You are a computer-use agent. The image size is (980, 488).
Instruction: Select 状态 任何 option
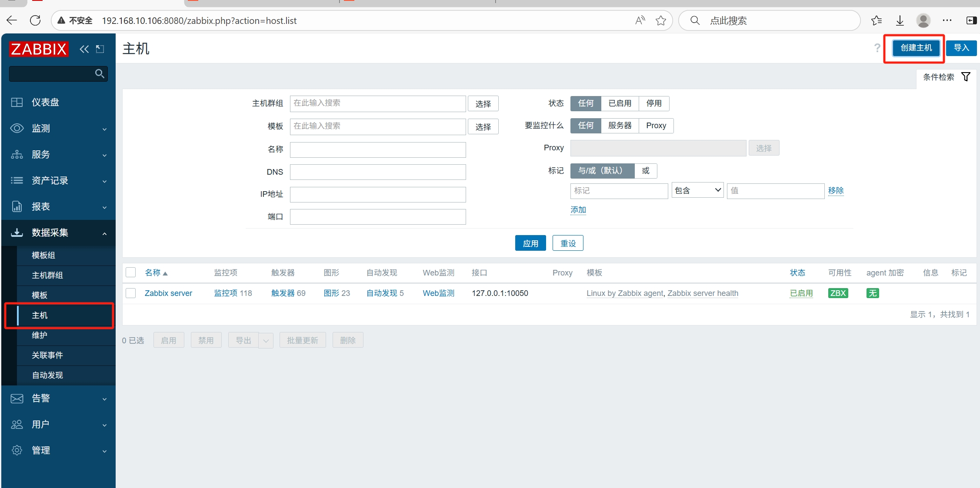tap(586, 103)
